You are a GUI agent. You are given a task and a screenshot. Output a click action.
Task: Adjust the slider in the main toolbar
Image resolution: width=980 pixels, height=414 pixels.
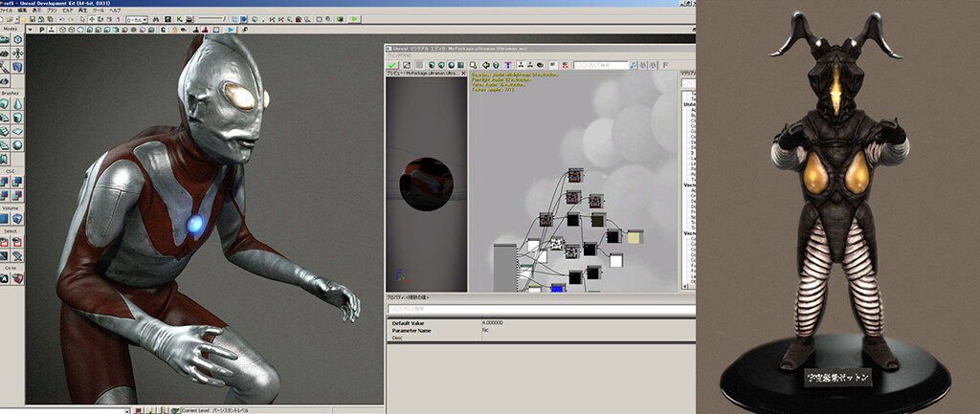pos(212,19)
